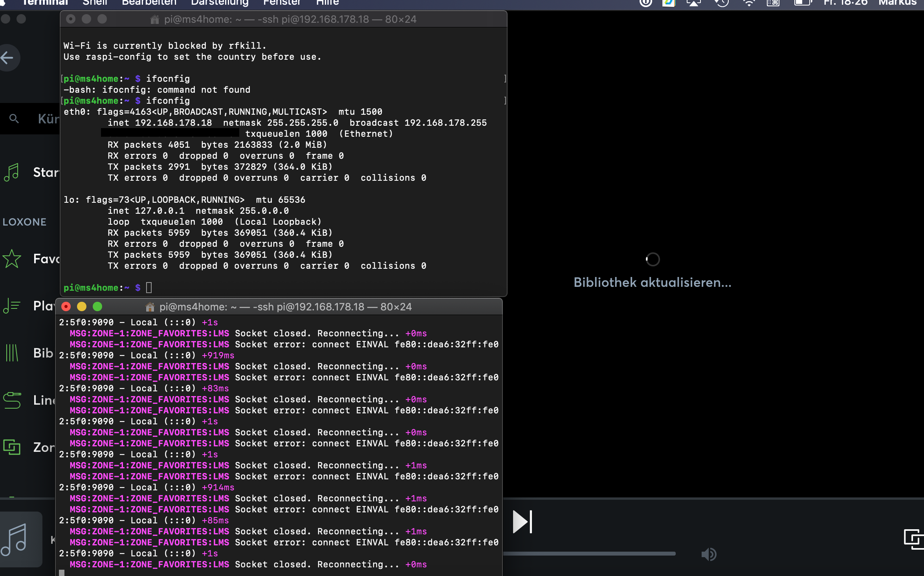
Task: Open the Shell menu
Action: 95,3
